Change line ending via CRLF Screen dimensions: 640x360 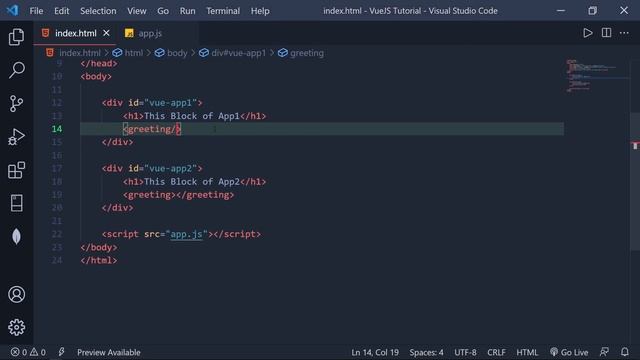coord(496,352)
